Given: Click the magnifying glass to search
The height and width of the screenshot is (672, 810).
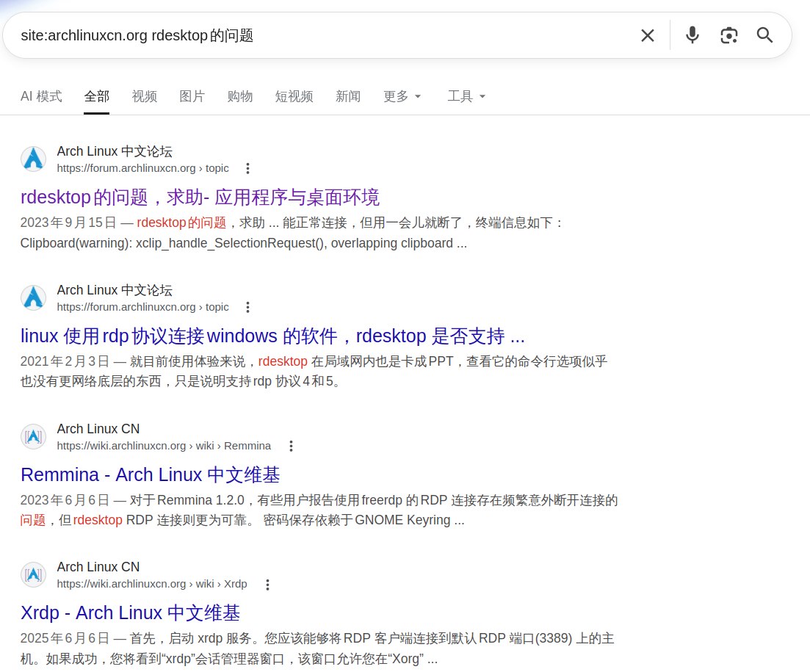Looking at the screenshot, I should [764, 35].
